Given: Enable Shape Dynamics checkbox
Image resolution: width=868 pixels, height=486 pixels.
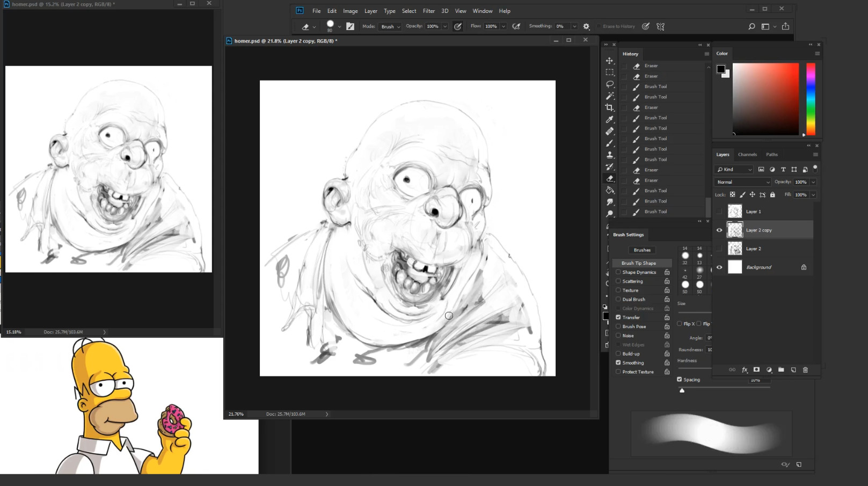Looking at the screenshot, I should pyautogui.click(x=618, y=272).
